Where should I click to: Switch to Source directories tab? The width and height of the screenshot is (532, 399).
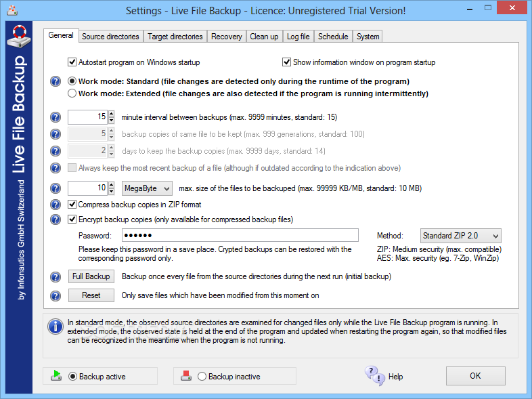pos(110,37)
